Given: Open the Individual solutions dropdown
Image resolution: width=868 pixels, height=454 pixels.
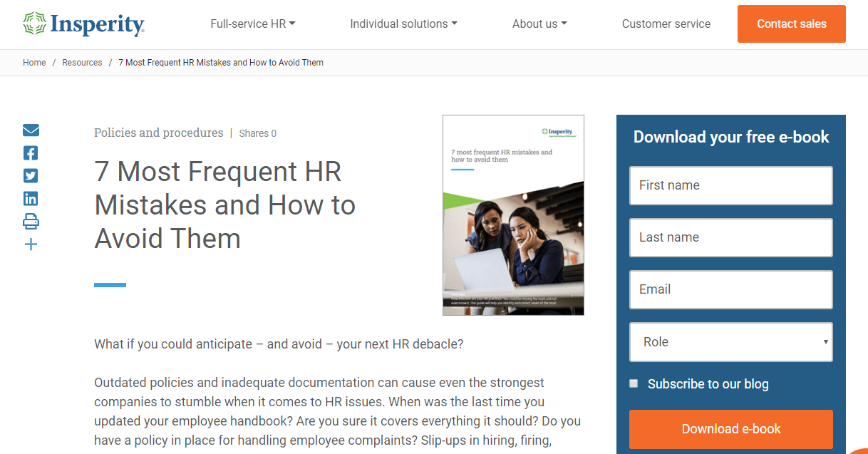Looking at the screenshot, I should 403,24.
